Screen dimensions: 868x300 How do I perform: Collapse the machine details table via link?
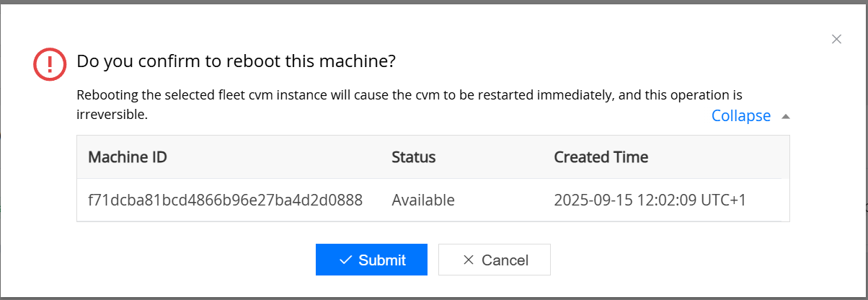(740, 116)
